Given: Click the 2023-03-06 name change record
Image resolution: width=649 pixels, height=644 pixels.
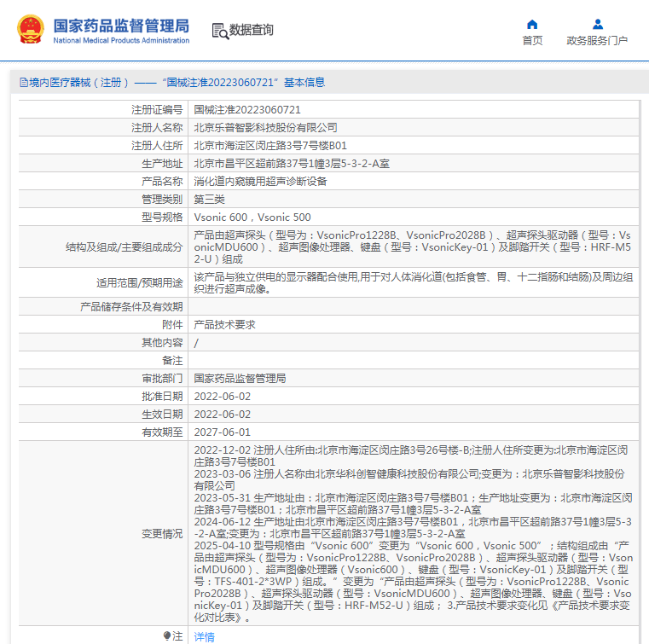Looking at the screenshot, I should (409, 479).
